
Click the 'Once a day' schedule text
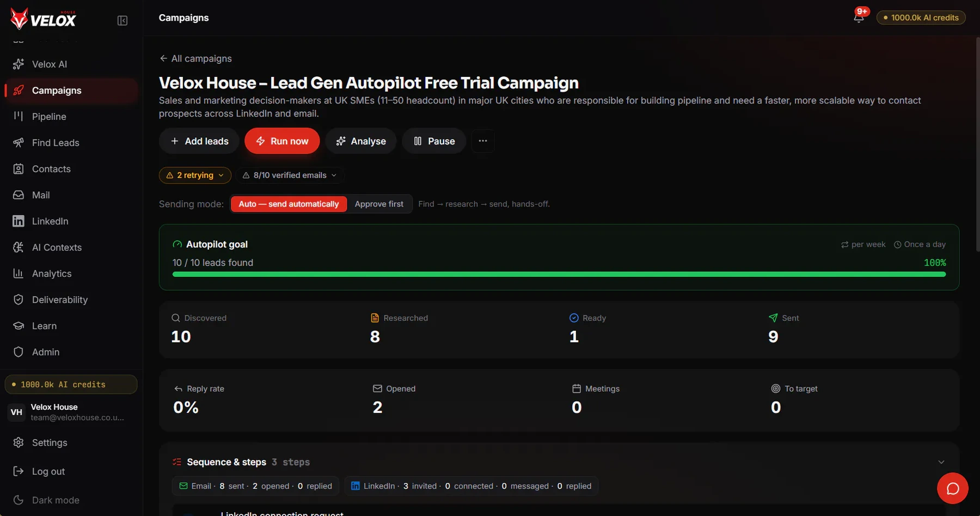coord(924,245)
